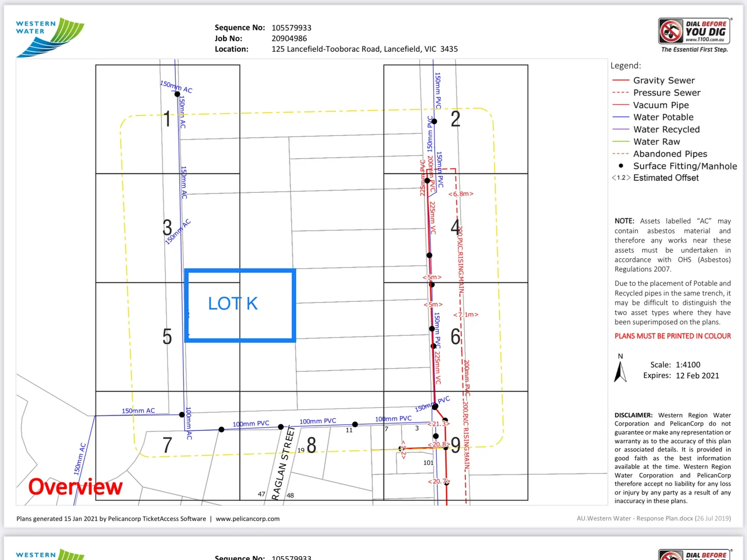Click the Western Water logo on first page
Screen dimensions: 747x560
(50, 37)
